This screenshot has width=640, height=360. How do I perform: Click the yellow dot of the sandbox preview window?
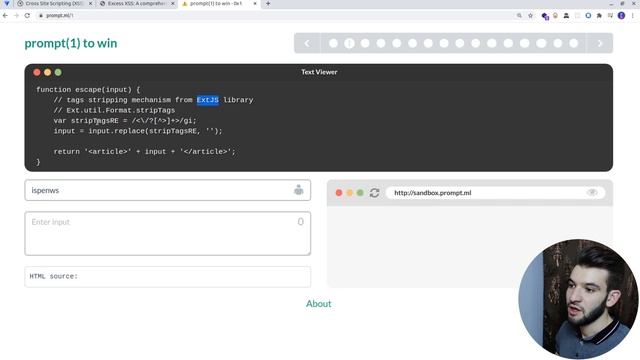click(349, 193)
